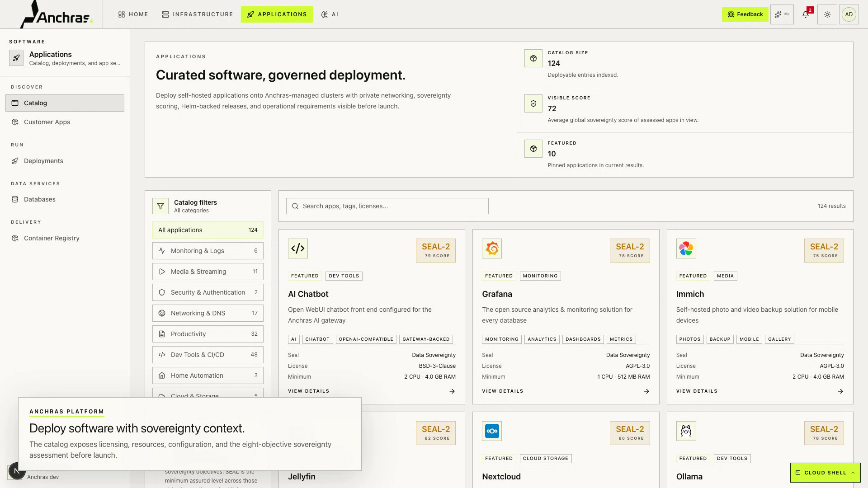Screen dimensions: 868x488
Task: Open Customer Apps in the sidebar
Action: (65, 122)
